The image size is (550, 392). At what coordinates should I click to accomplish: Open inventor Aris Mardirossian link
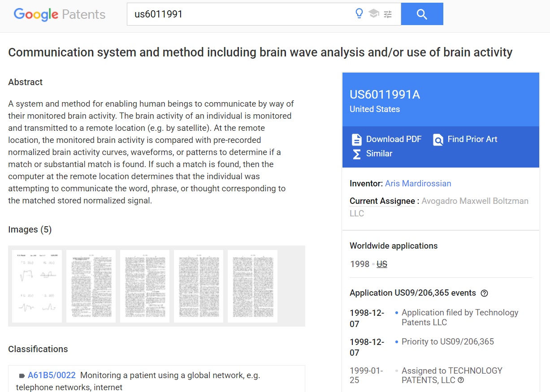pyautogui.click(x=418, y=183)
